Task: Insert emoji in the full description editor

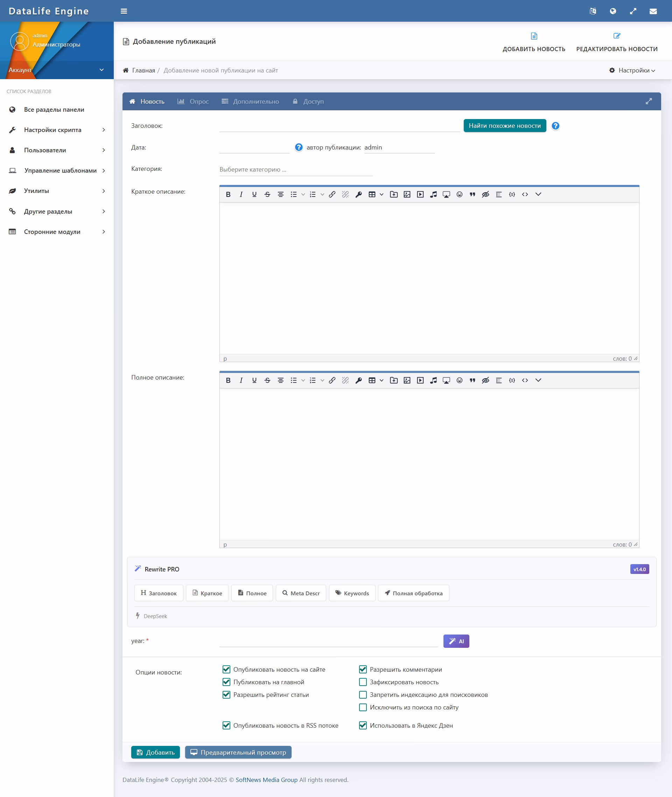Action: (460, 380)
